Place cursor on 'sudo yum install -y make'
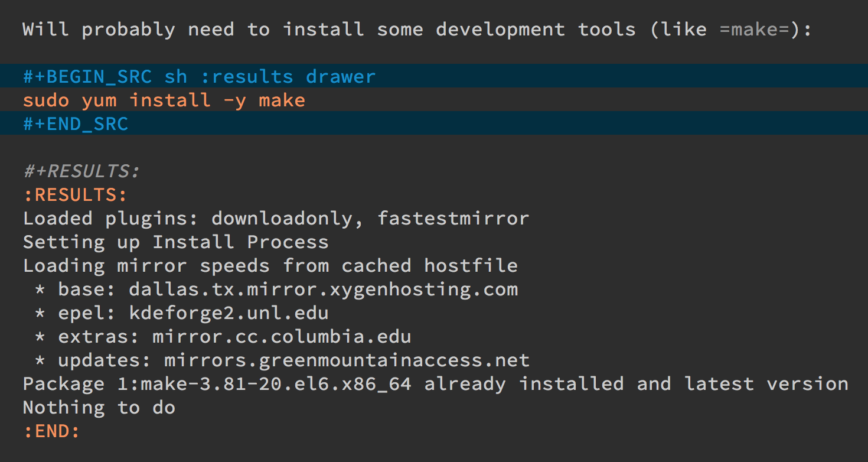 (x=164, y=100)
